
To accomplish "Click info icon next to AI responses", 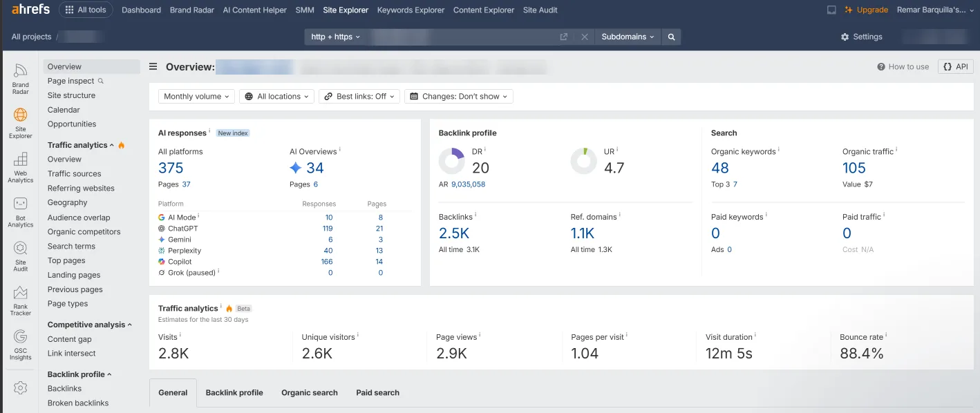I will (x=209, y=132).
